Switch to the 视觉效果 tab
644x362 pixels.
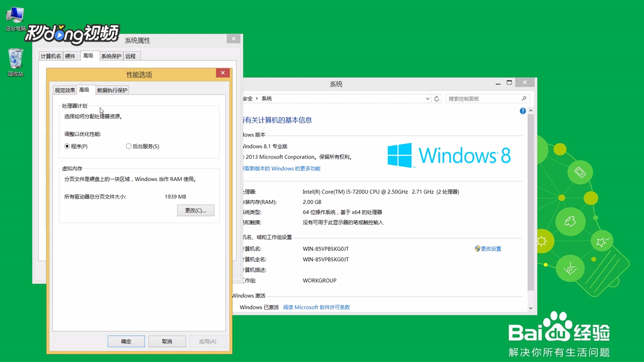(65, 90)
